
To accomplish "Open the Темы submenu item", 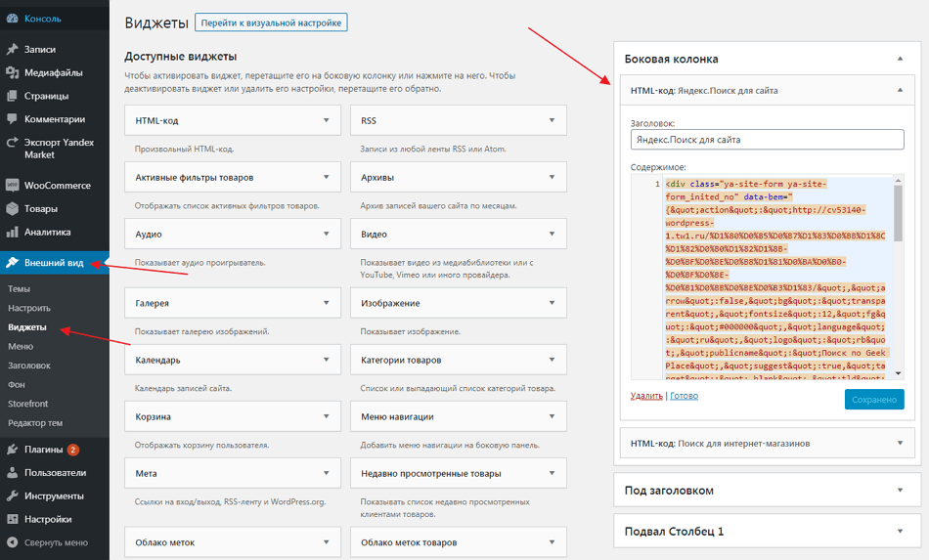I will (x=19, y=289).
